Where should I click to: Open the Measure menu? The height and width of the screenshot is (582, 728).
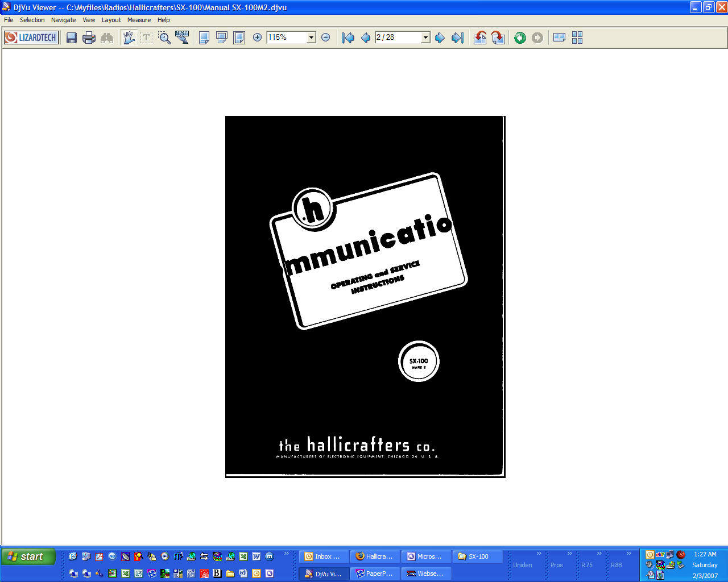139,20
